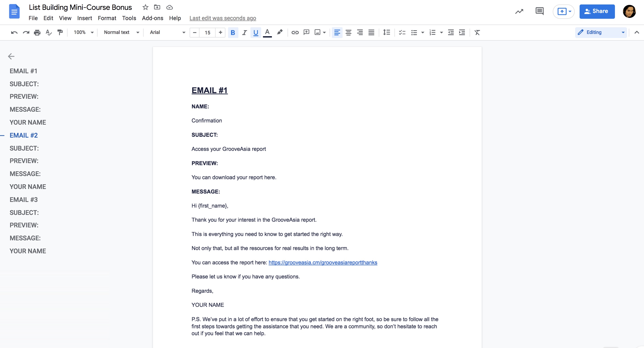Click the Numbered list icon
Image resolution: width=644 pixels, height=348 pixels.
pyautogui.click(x=432, y=32)
